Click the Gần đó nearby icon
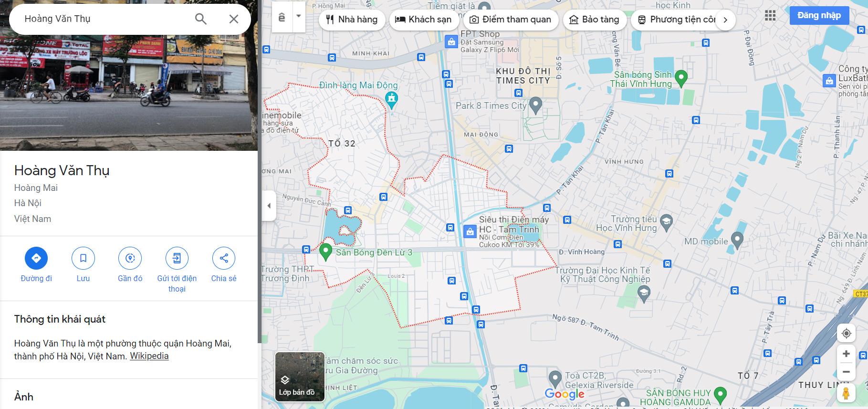Viewport: 868px width, 409px height. [130, 258]
